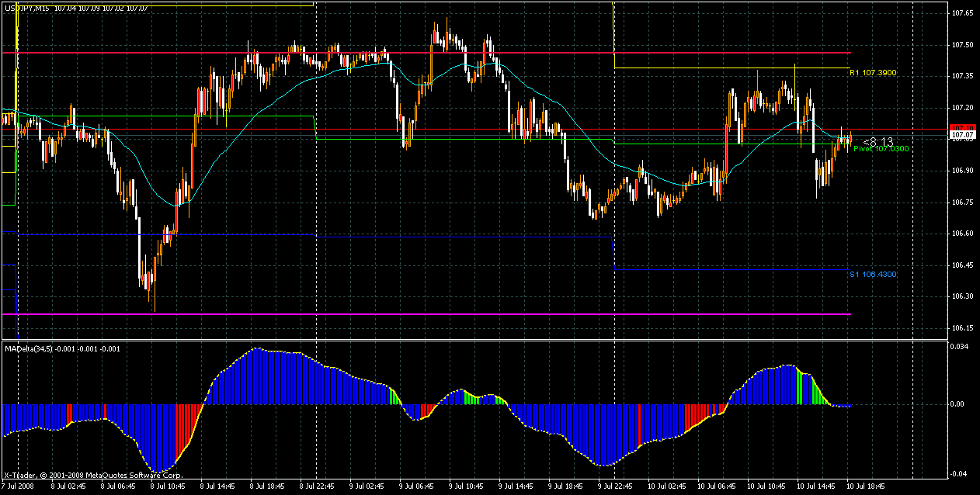
Task: Select the magenta horizontal line near 106.20
Action: [x=427, y=314]
